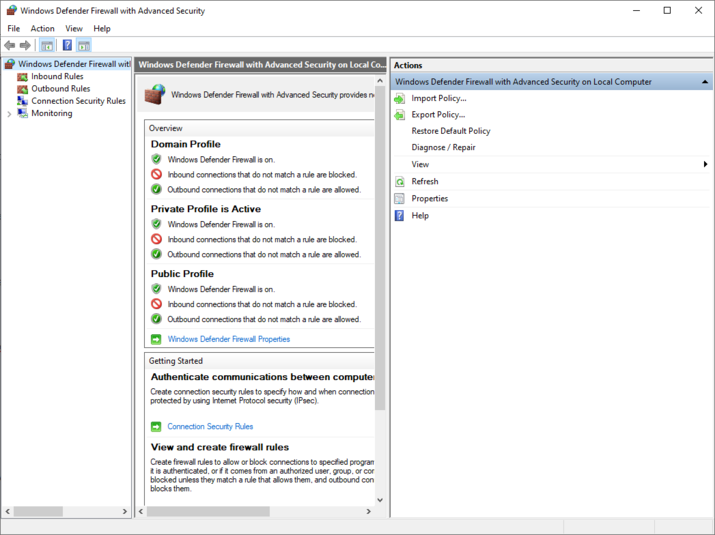Click the Getting Started section title
This screenshot has height=535, width=715.
(176, 361)
